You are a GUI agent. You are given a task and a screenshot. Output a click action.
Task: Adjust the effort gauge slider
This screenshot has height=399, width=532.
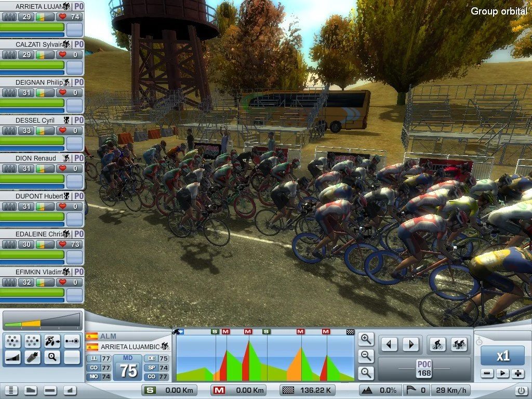[42, 321]
